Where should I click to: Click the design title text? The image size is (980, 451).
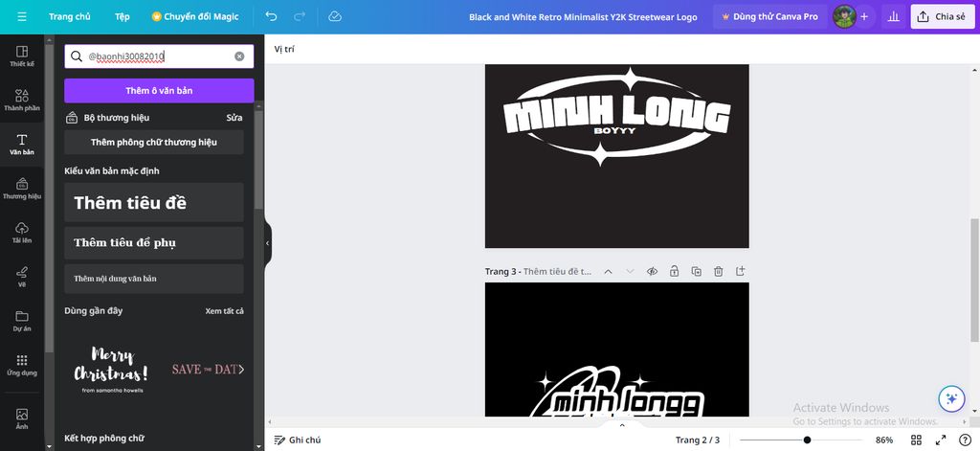pos(583,17)
